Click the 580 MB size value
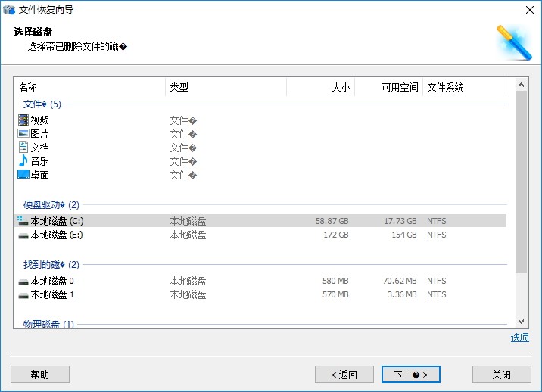This screenshot has height=392, width=542. pyautogui.click(x=335, y=281)
